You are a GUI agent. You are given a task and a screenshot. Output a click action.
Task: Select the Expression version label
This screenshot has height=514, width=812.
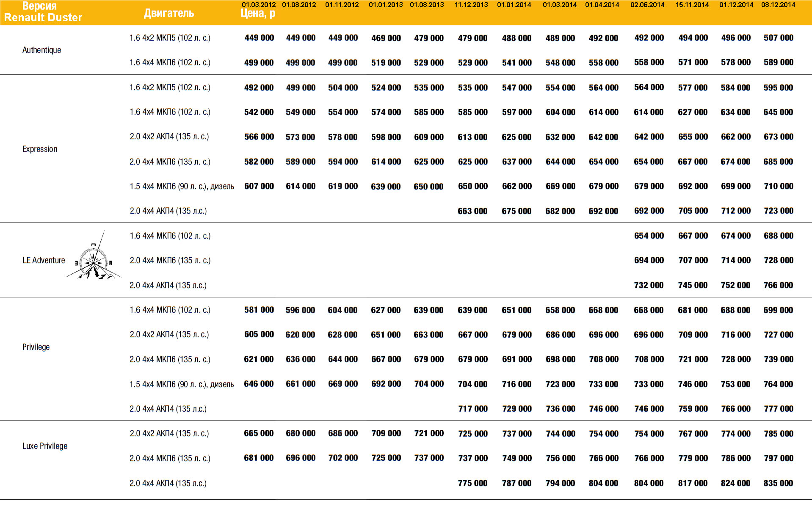pos(40,149)
